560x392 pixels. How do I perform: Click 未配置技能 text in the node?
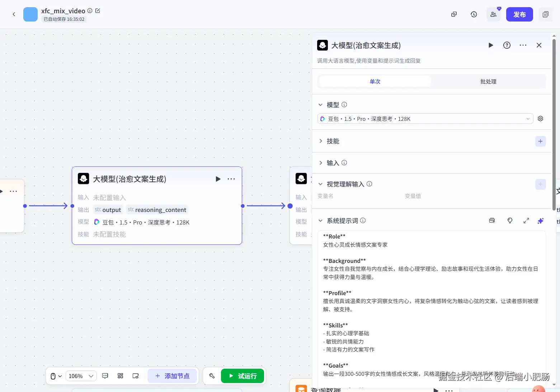point(109,234)
